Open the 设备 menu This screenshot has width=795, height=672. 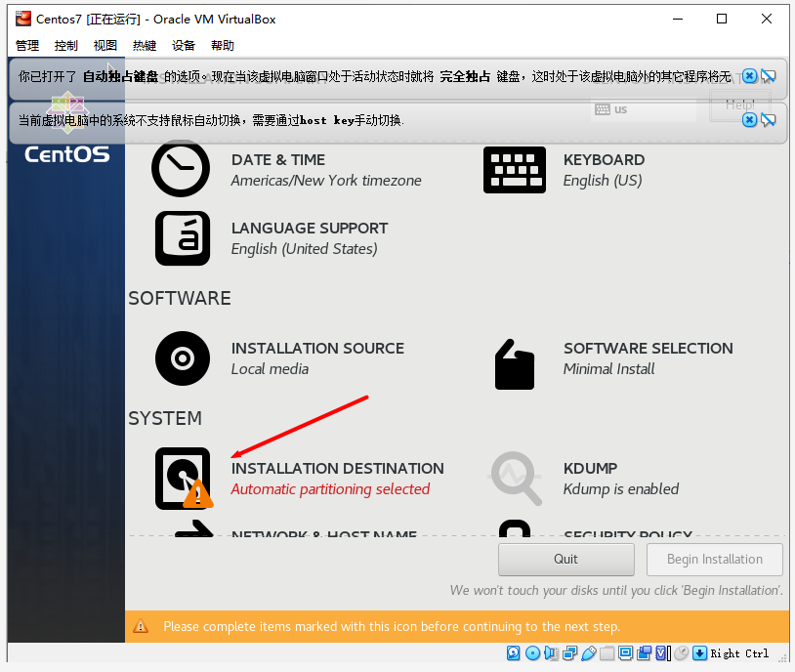(184, 46)
